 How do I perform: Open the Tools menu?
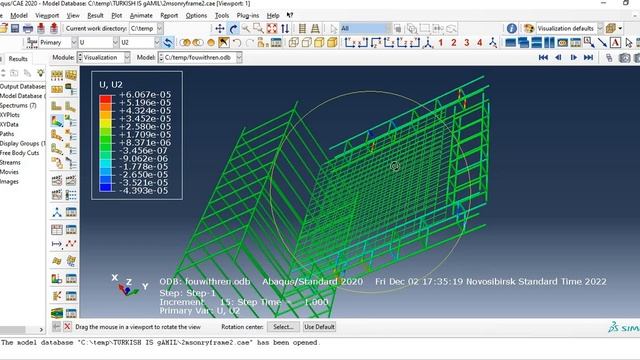[222, 16]
